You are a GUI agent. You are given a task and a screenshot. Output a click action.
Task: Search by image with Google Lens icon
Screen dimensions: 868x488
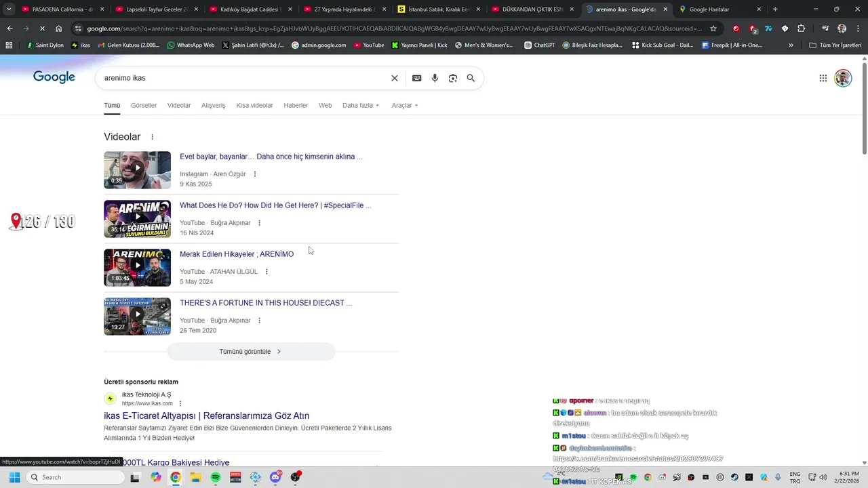pyautogui.click(x=452, y=78)
